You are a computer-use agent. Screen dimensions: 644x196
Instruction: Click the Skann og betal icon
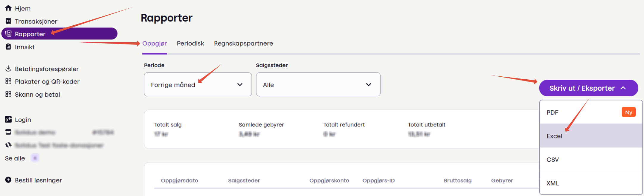pyautogui.click(x=8, y=94)
